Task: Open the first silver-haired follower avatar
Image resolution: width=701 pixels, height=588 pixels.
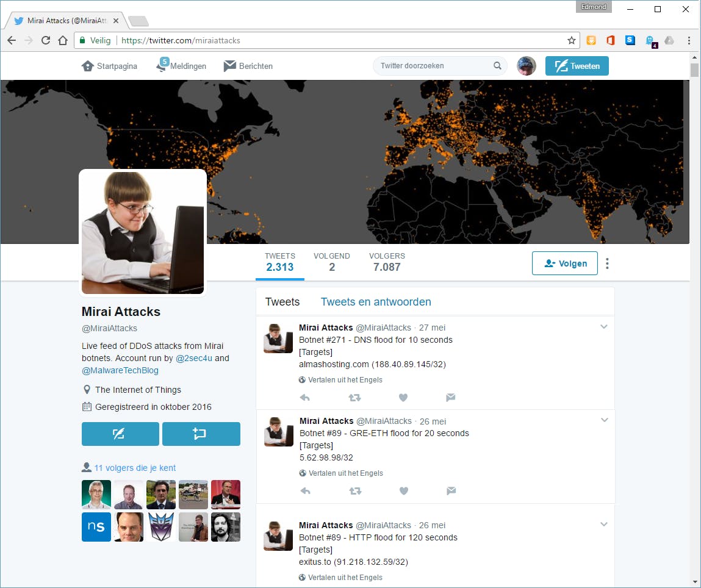Action: click(x=96, y=495)
